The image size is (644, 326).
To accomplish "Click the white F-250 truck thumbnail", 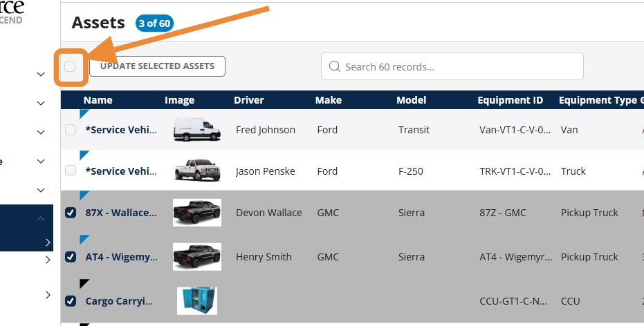I will point(197,170).
